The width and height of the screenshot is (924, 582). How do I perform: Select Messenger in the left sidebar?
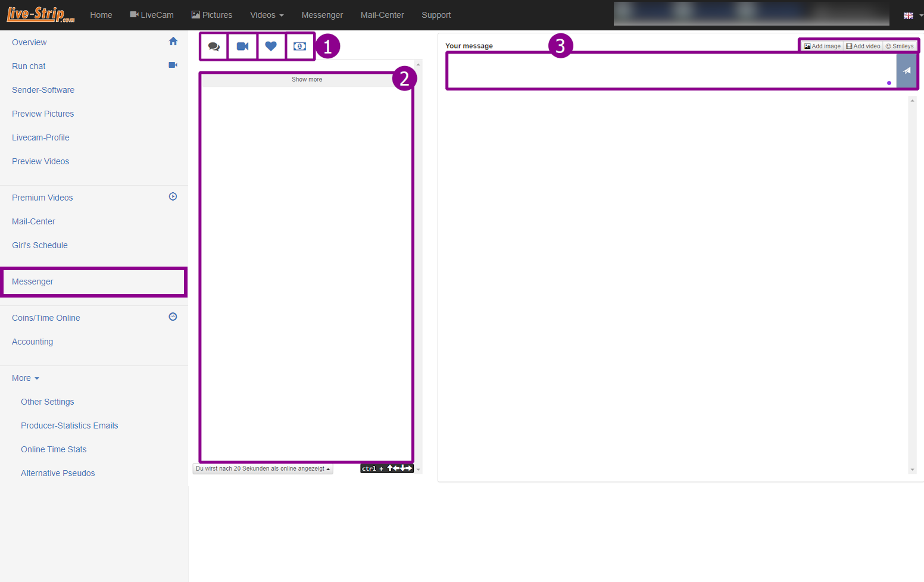point(33,282)
